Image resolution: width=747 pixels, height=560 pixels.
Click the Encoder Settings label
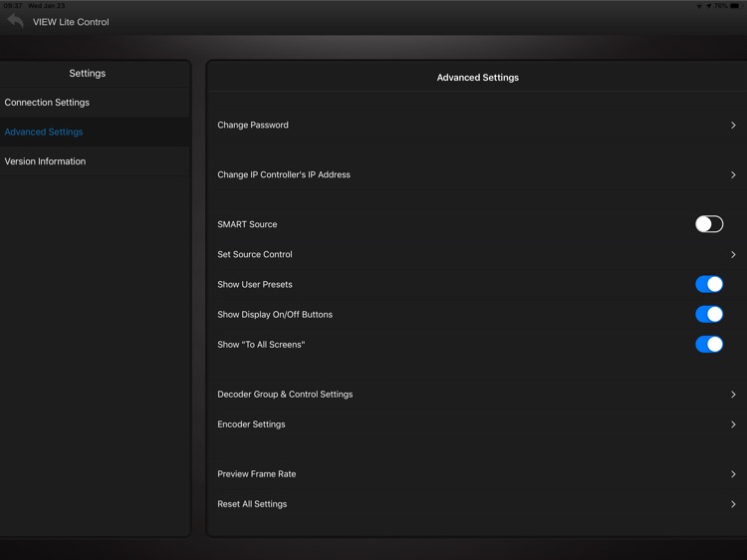(251, 424)
